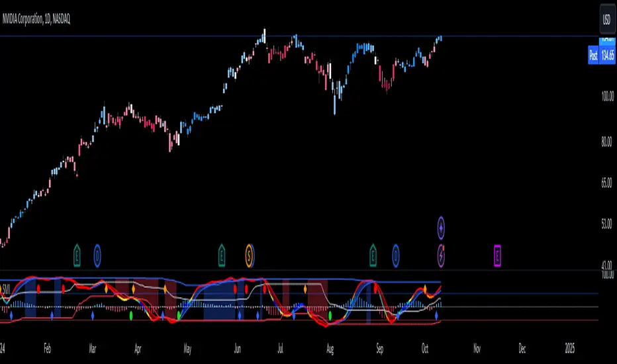Click the Feb label on time axis
Viewport: 617px width, 364px height.
[x=47, y=348]
